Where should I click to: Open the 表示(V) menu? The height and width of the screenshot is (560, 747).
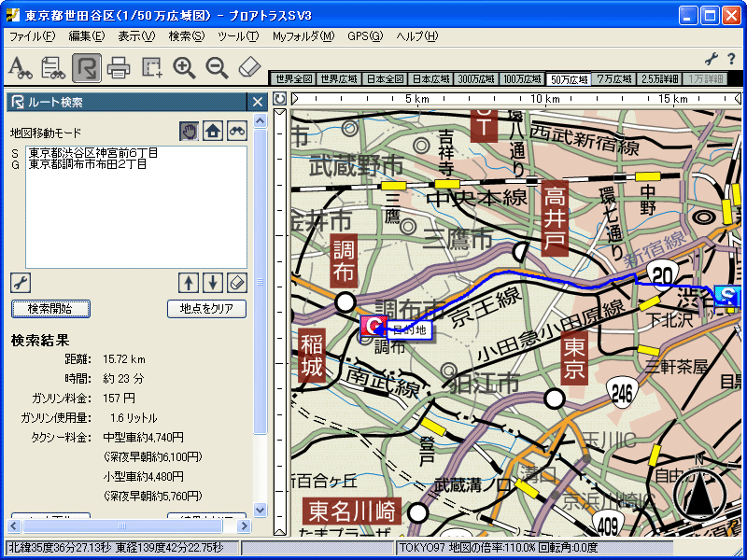point(136,36)
